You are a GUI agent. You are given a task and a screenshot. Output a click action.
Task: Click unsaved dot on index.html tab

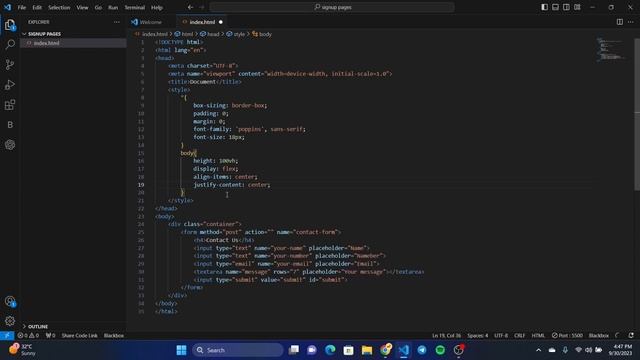click(221, 22)
